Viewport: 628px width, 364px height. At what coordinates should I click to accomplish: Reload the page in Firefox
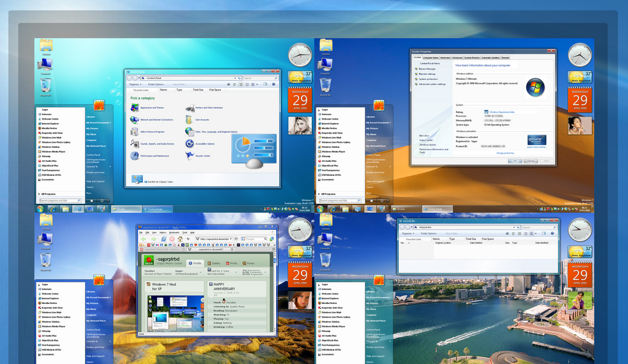click(x=164, y=239)
